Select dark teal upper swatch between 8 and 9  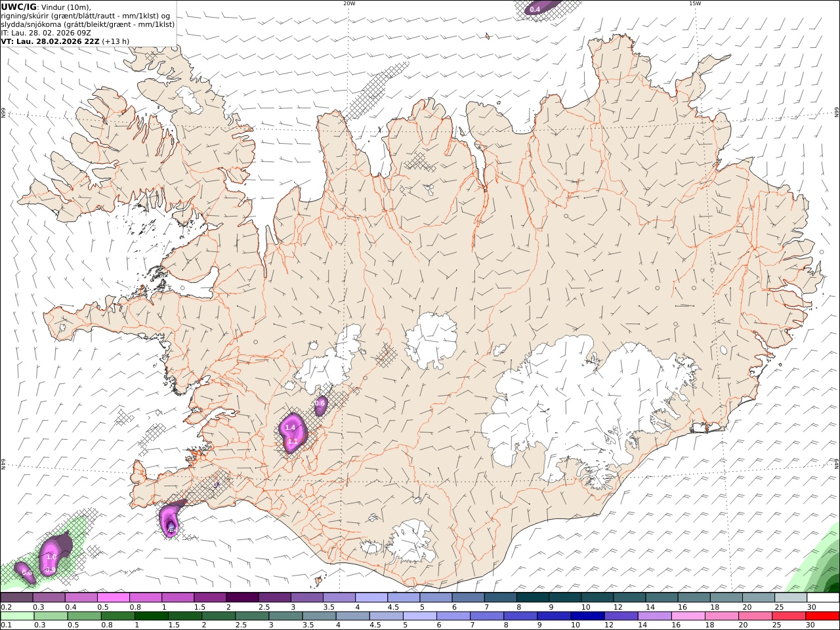(532, 598)
